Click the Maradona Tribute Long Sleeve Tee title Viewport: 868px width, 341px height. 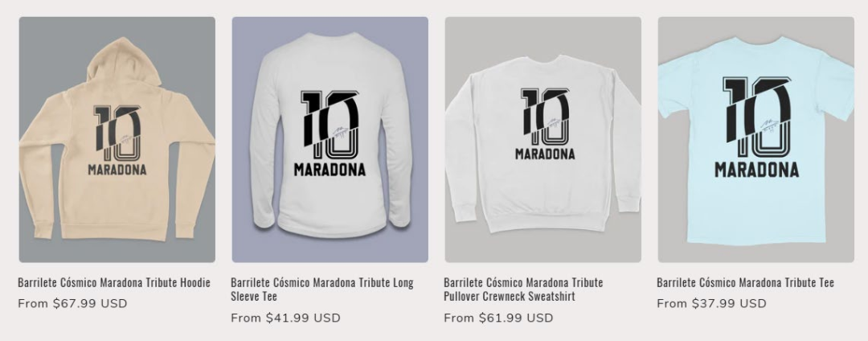tap(322, 289)
